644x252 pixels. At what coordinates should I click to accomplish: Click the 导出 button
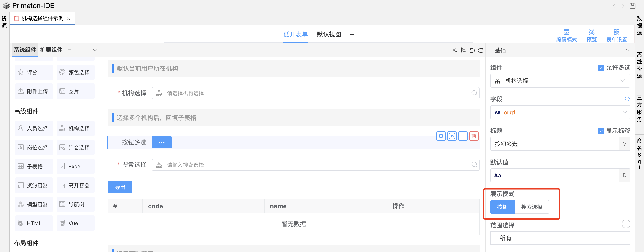[x=120, y=187]
